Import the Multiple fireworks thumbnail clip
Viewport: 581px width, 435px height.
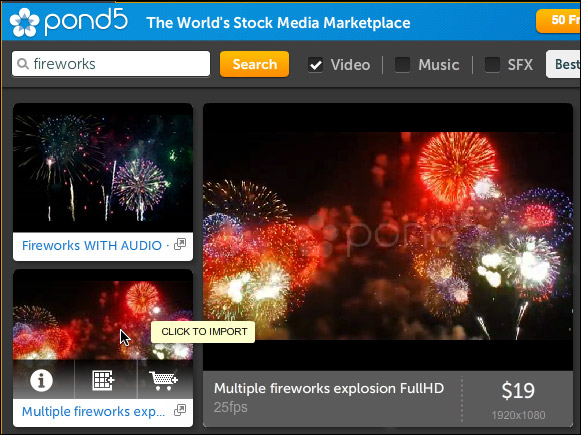103,315
